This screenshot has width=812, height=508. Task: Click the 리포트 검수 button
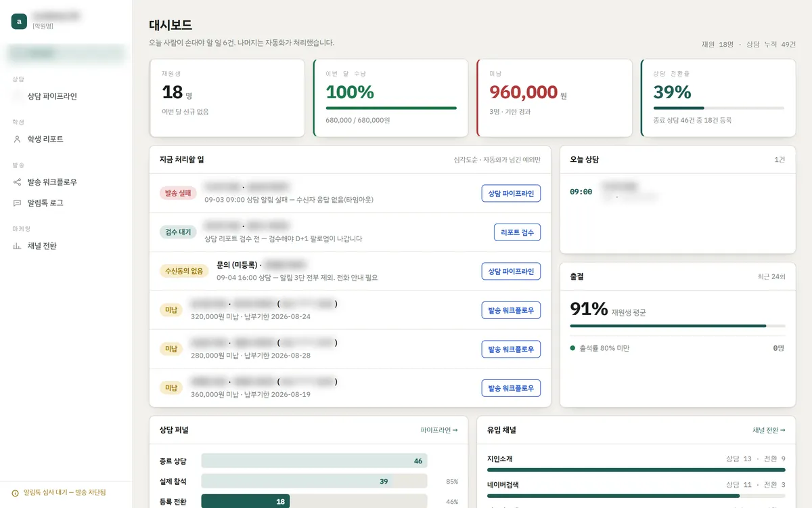tap(517, 232)
